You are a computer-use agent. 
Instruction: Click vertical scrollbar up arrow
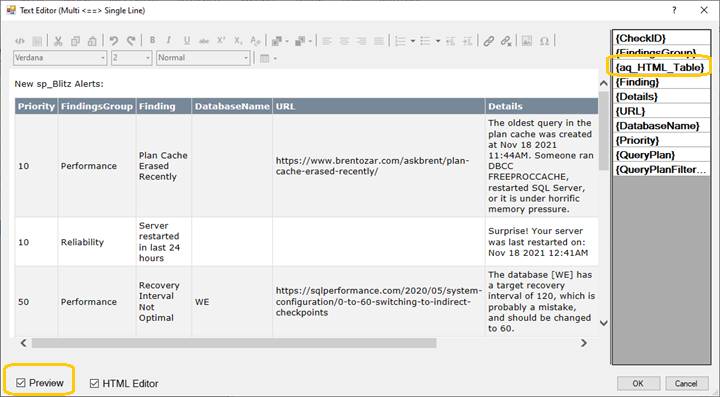pos(604,83)
